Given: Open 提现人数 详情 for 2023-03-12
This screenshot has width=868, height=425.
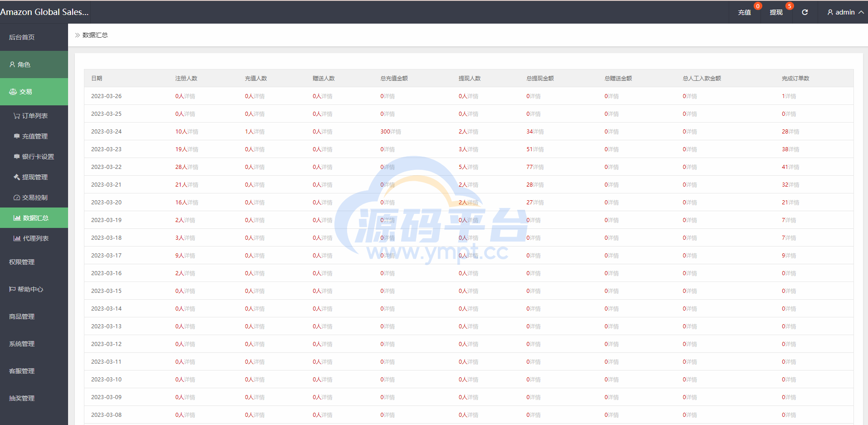Looking at the screenshot, I should pos(473,344).
